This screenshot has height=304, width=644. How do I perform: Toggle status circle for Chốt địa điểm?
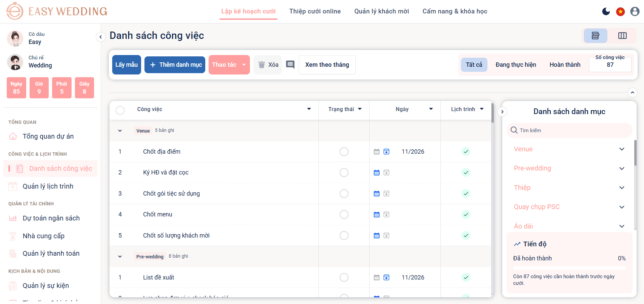pyautogui.click(x=344, y=152)
